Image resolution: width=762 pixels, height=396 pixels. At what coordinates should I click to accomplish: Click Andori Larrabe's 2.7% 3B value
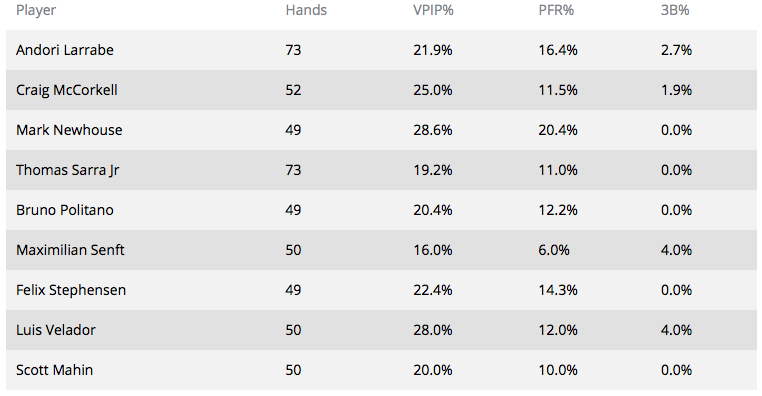click(676, 50)
